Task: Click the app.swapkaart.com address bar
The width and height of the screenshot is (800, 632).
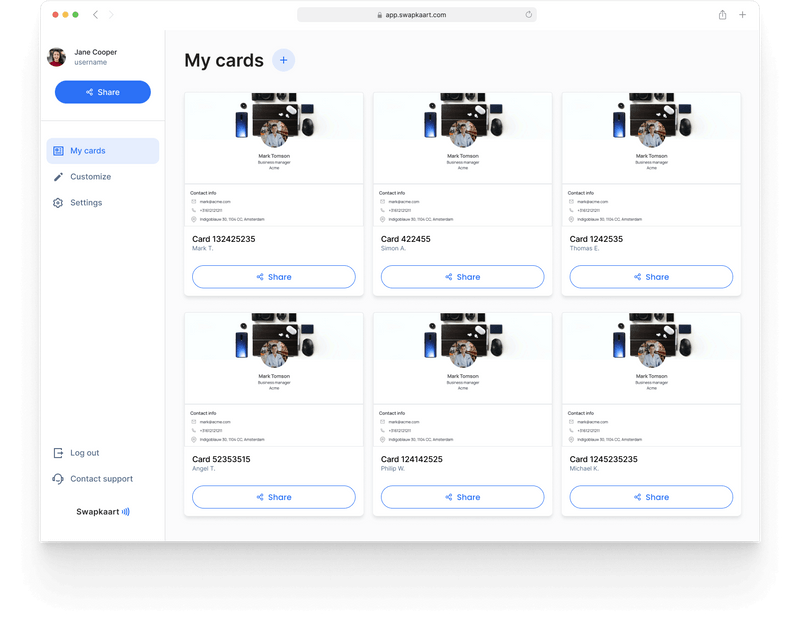Action: pyautogui.click(x=416, y=15)
